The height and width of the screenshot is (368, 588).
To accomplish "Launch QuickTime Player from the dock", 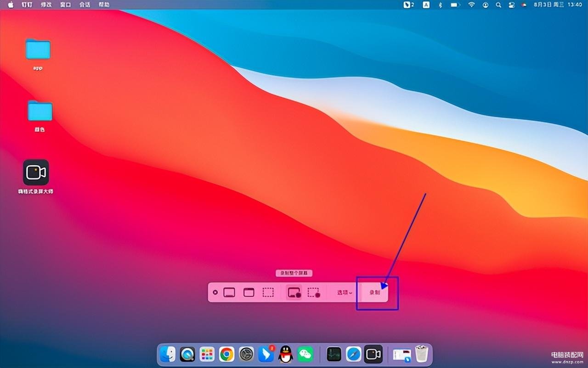I will [187, 354].
